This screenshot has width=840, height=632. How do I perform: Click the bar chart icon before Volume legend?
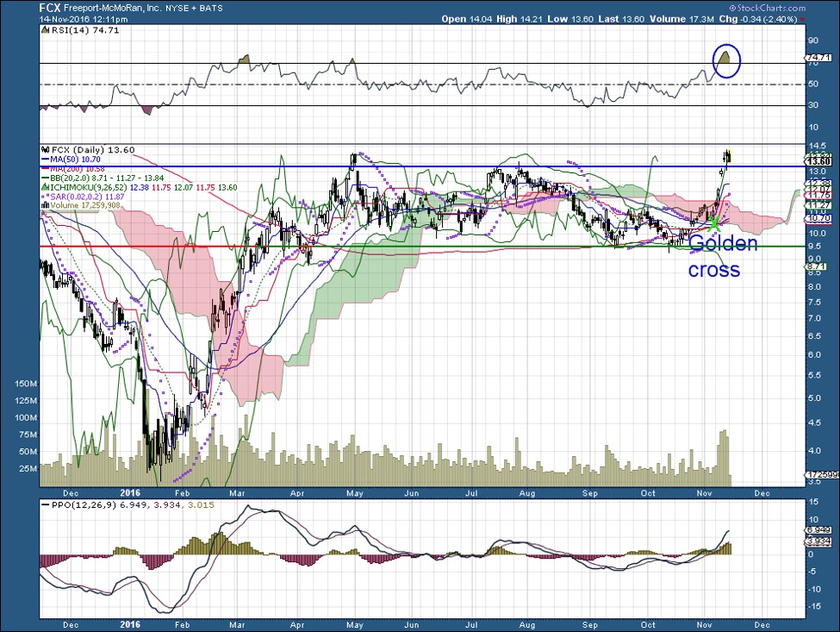click(46, 205)
